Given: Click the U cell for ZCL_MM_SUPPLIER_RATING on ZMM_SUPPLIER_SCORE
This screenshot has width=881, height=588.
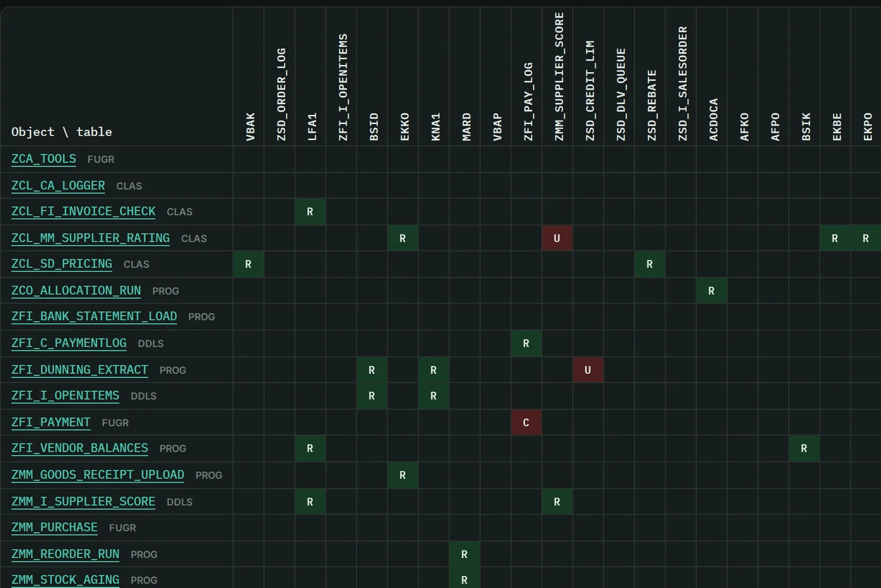Looking at the screenshot, I should click(x=557, y=238).
